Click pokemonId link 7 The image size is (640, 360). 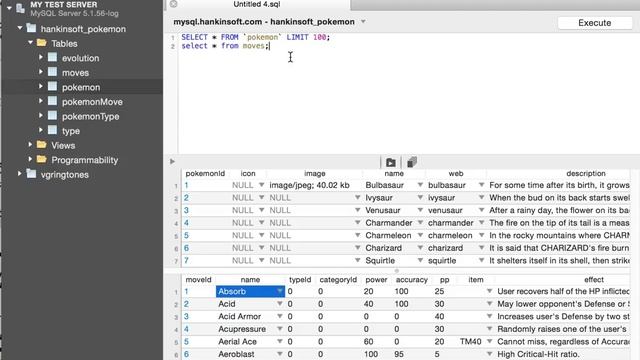186,260
